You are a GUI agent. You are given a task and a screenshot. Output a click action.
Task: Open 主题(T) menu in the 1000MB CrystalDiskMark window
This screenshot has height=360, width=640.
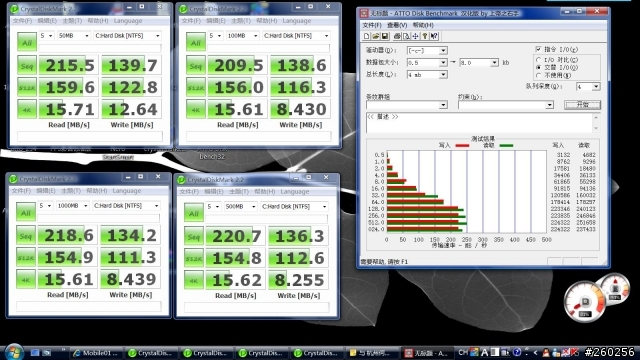[71, 191]
